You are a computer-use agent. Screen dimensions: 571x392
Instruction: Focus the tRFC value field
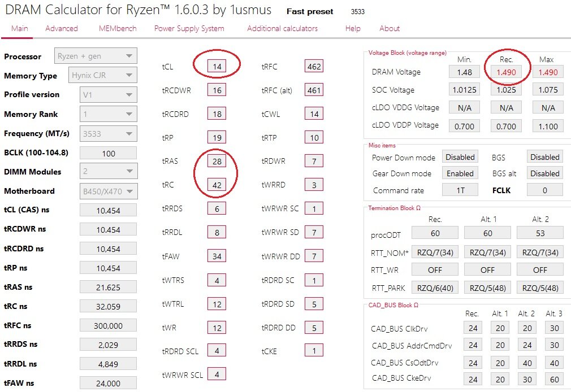pos(314,67)
